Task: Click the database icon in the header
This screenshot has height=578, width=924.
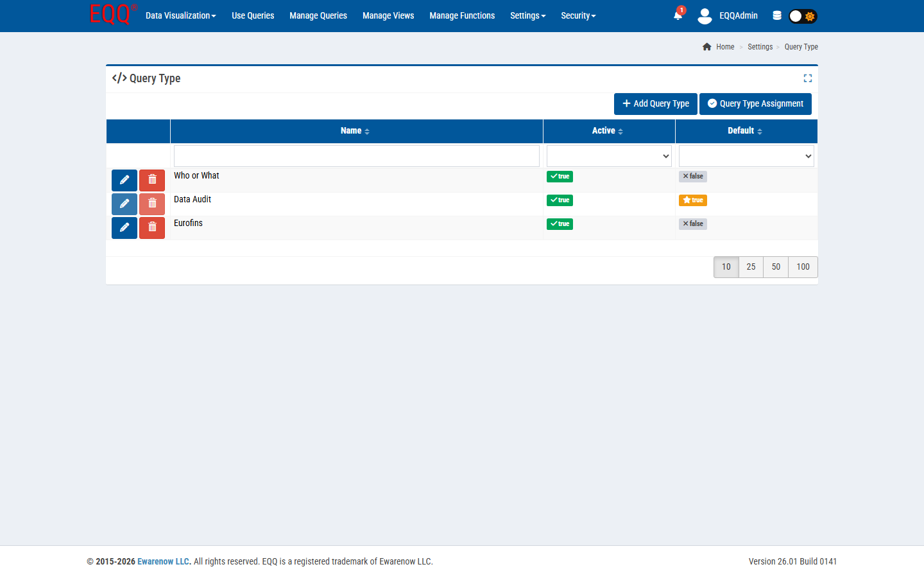Action: tap(777, 15)
